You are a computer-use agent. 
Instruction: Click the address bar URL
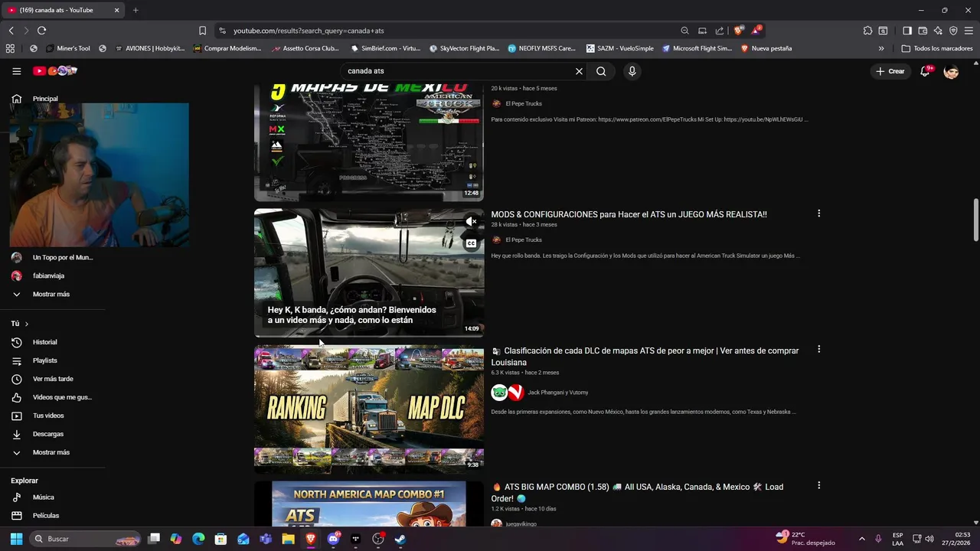tap(309, 31)
